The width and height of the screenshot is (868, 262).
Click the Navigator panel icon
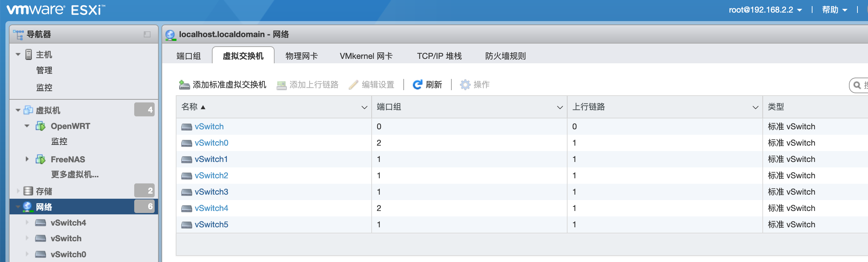pos(18,34)
